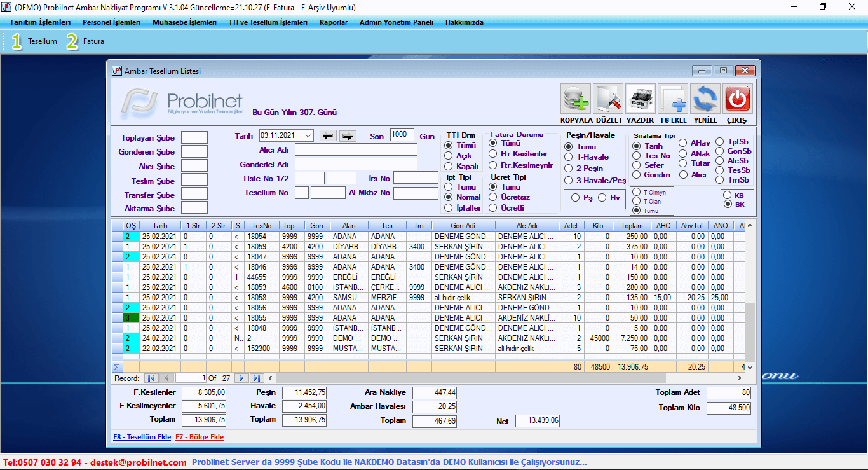Select Ftr.Kesilenler invoice status option
Screen dimensions: 868x470
(493, 154)
